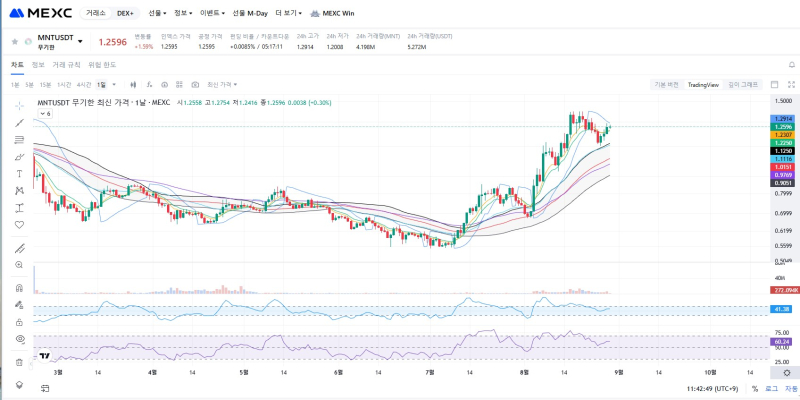Switch to DEX+ mode
This screenshot has height=400, width=800.
tap(126, 13)
